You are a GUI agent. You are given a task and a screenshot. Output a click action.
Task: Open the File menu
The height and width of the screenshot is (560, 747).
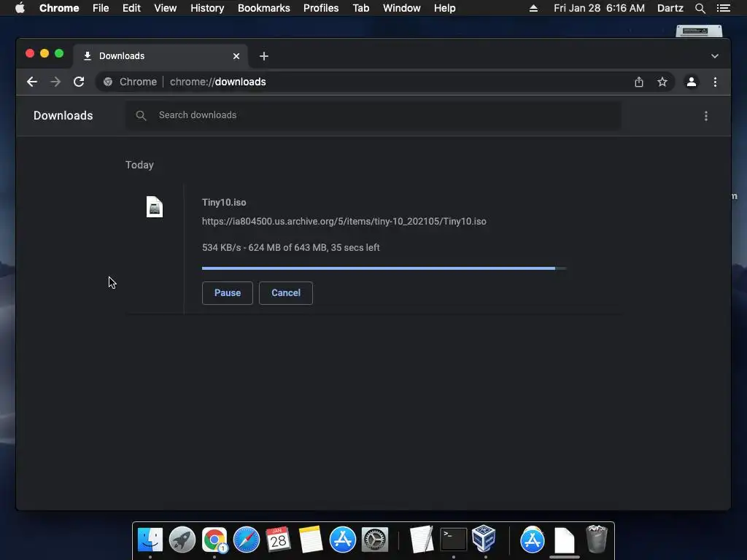pyautogui.click(x=101, y=8)
